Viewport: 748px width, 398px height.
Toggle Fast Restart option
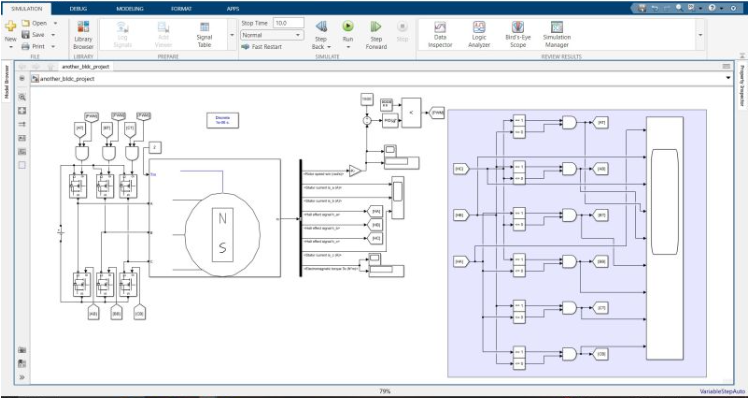[261, 47]
